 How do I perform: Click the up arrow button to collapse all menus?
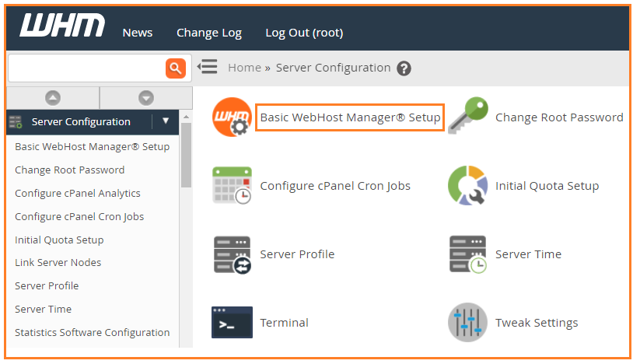(x=53, y=98)
